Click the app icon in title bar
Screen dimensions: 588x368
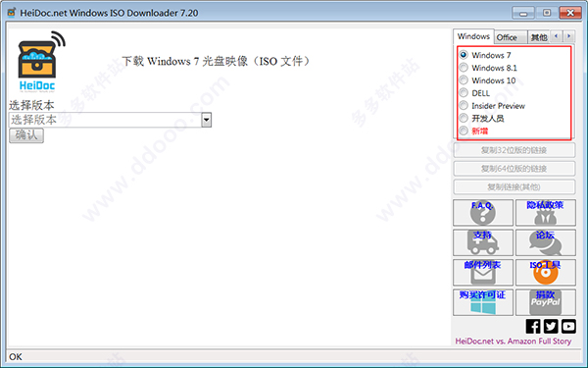coord(12,13)
